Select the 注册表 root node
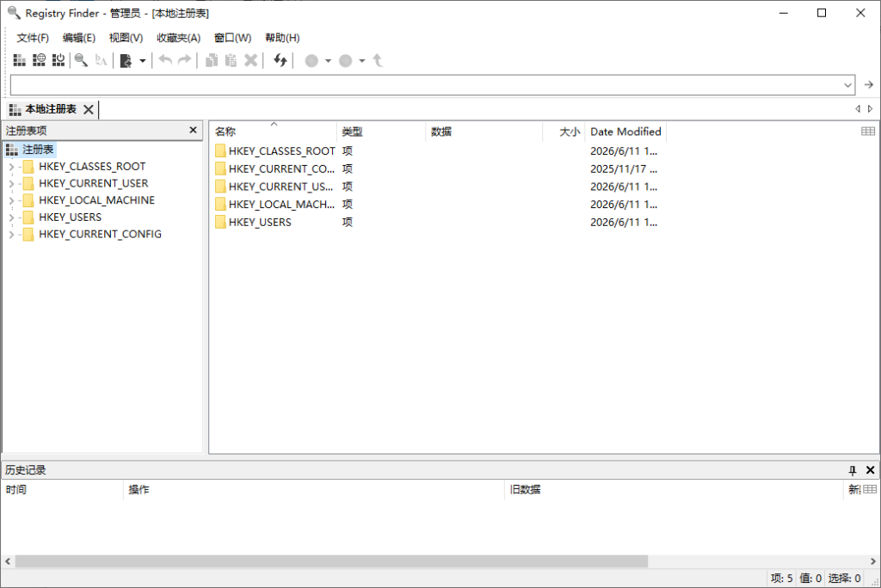The width and height of the screenshot is (881, 588). [30, 150]
